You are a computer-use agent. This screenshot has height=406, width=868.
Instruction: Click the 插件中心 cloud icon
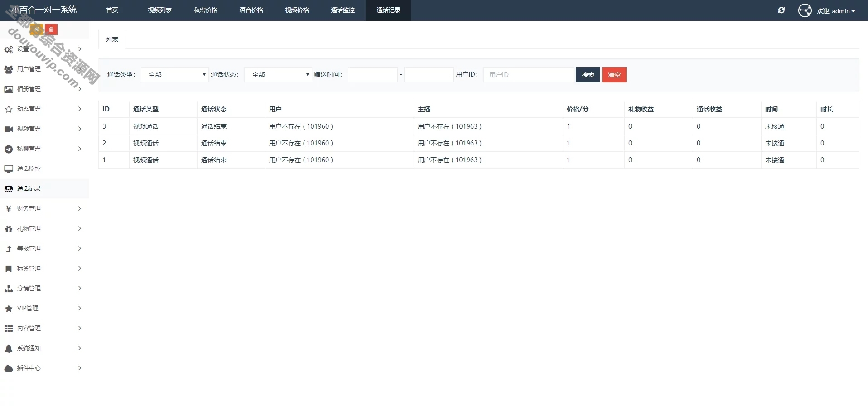click(x=9, y=368)
